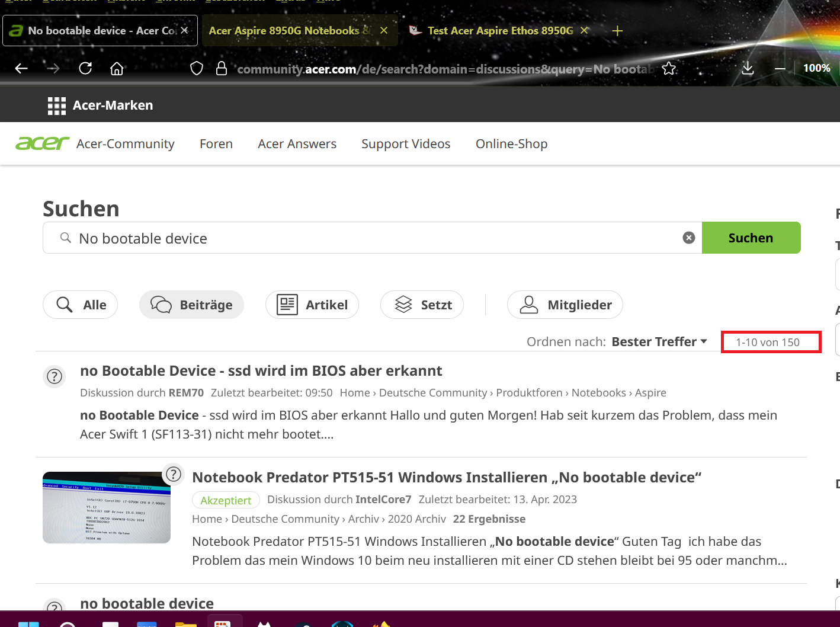The width and height of the screenshot is (840, 627).
Task: Open the Notebooks breadcrumb
Action: [599, 393]
